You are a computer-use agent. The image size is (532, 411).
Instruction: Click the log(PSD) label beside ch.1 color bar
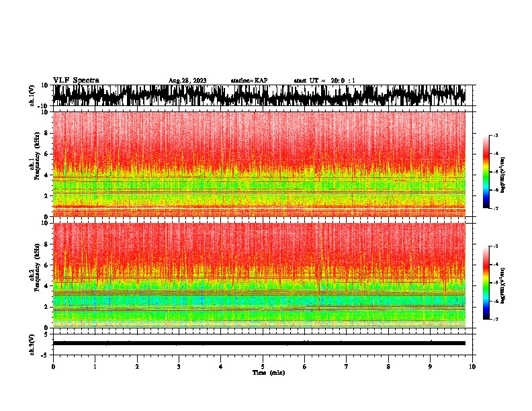point(502,175)
